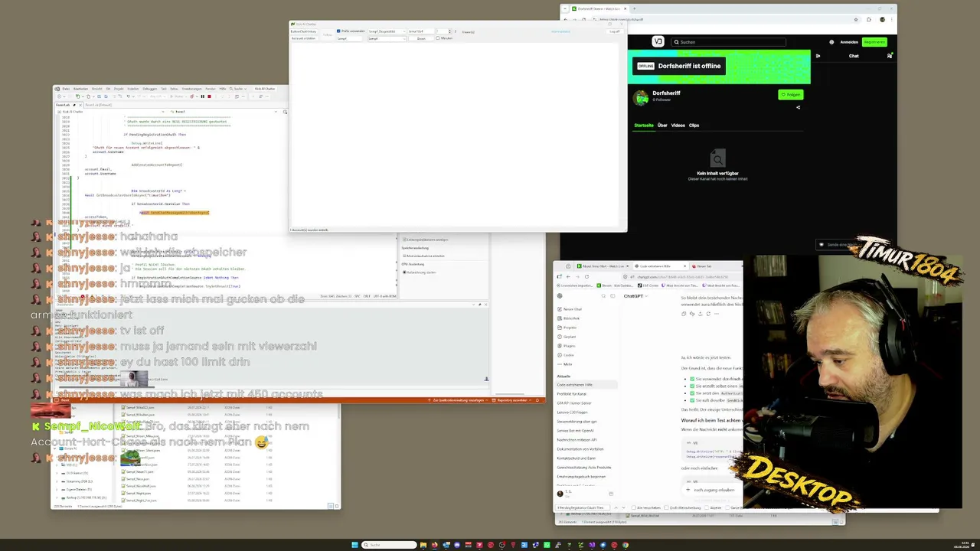The height and width of the screenshot is (551, 980).
Task: Click the Kick logo in the browser
Action: click(658, 42)
